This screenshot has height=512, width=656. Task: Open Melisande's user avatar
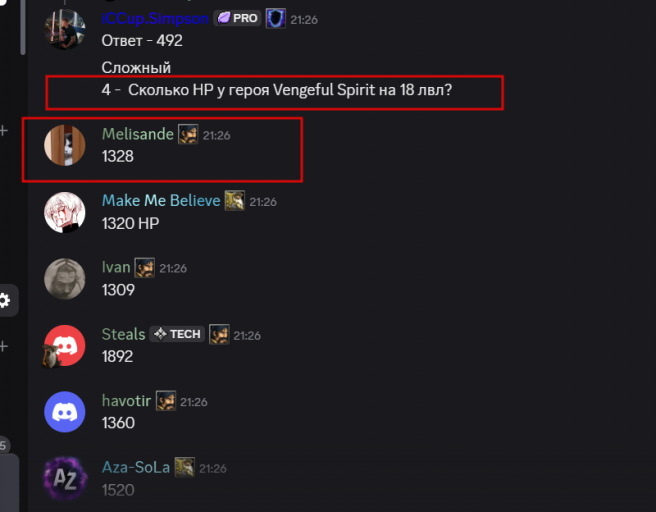click(65, 145)
